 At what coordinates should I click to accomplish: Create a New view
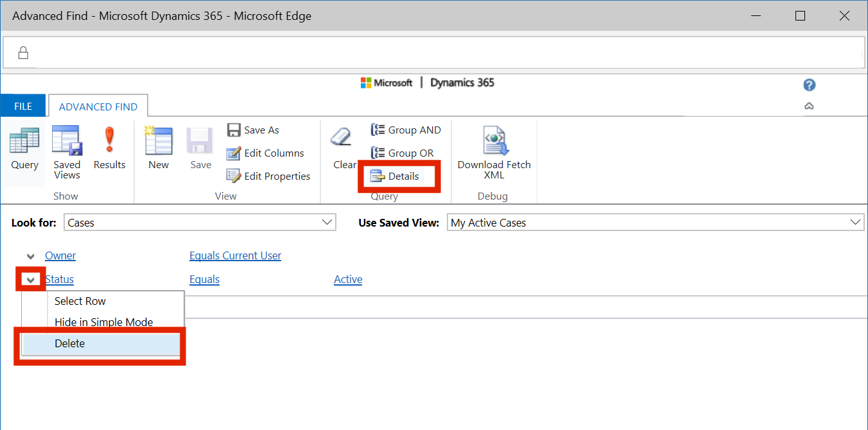click(159, 149)
